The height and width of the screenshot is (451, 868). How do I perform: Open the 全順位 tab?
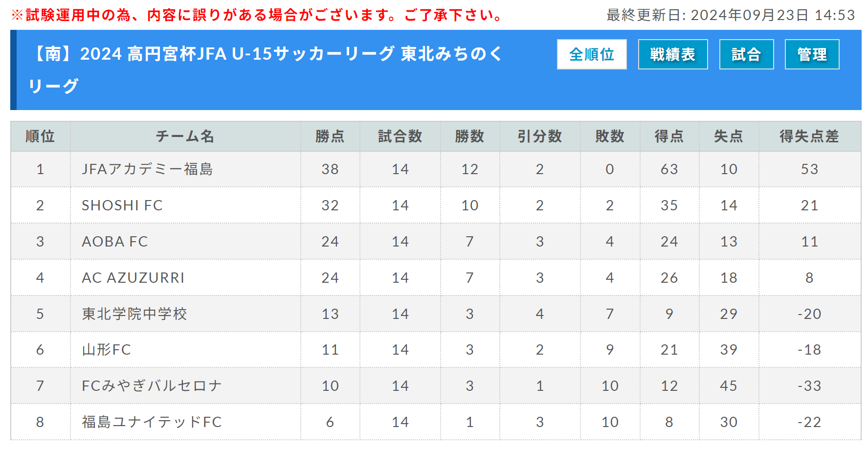(592, 54)
